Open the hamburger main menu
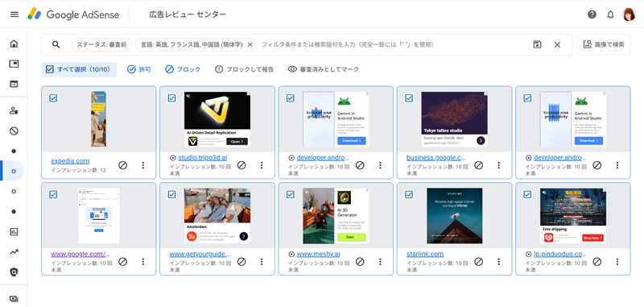 click(x=14, y=15)
